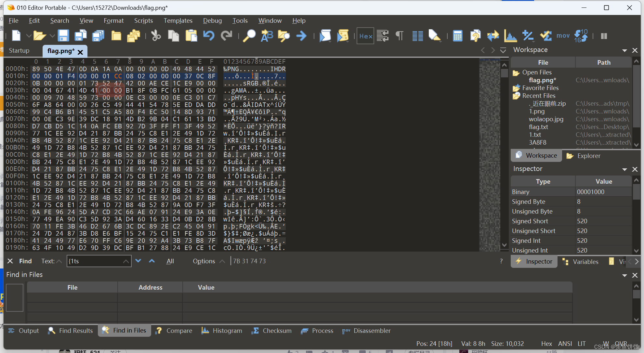Open the Debug menu
This screenshot has width=644, height=353.
[x=212, y=20]
